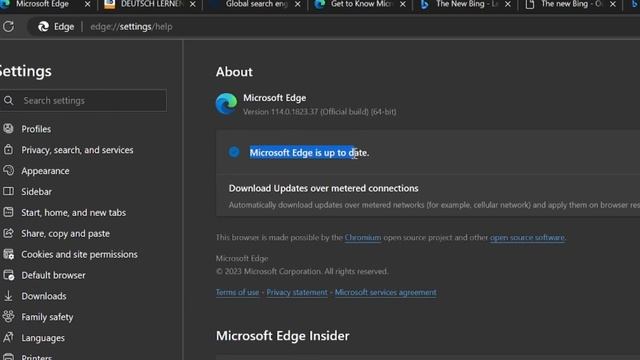The image size is (640, 360).
Task: Switch to Get to Know Microsoft tab
Action: 361,4
